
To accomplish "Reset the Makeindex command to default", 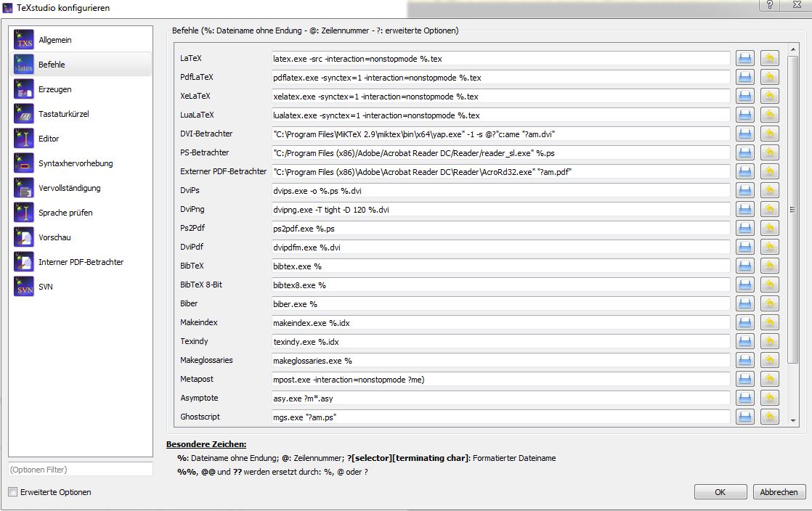I will click(x=770, y=322).
